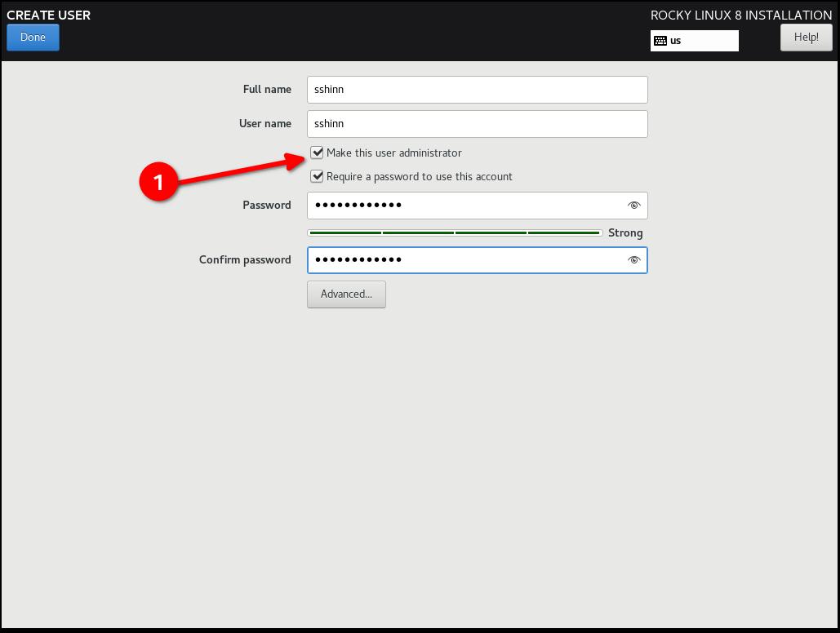The width and height of the screenshot is (840, 633).
Task: Toggle password reveal on the Password field
Action: point(634,205)
